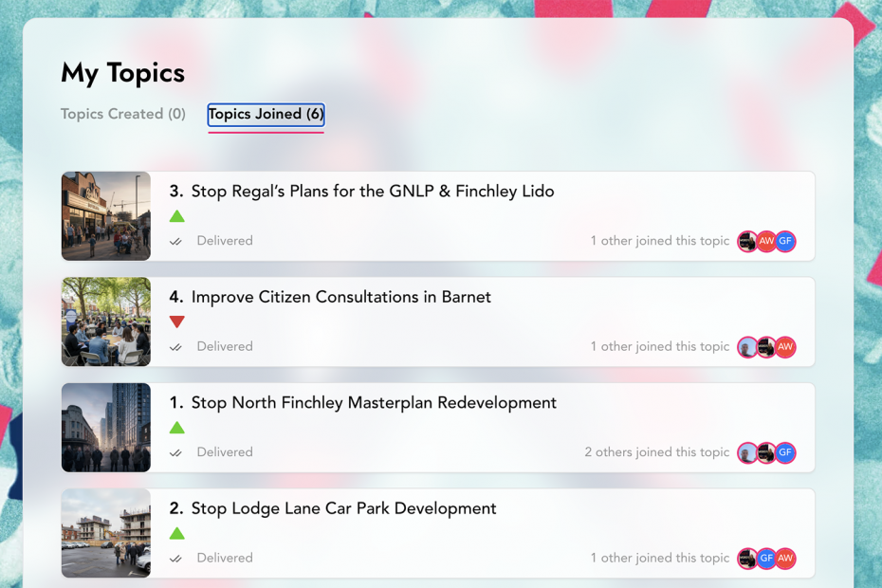Click double-check Delivered icon on Regal's Plans topic
882x588 pixels.
point(175,242)
